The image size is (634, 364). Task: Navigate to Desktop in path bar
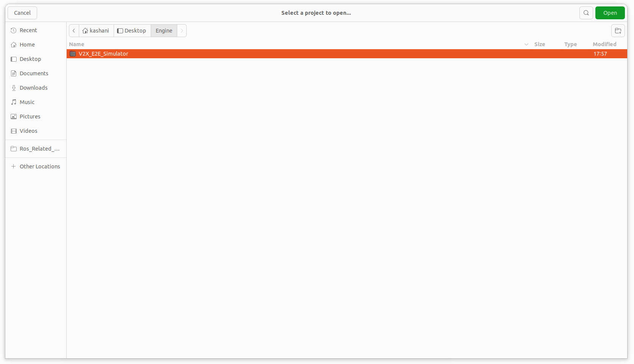(132, 31)
